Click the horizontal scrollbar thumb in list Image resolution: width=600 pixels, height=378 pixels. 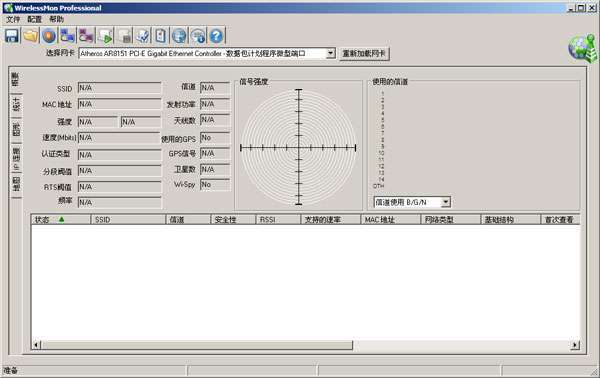tap(197, 345)
